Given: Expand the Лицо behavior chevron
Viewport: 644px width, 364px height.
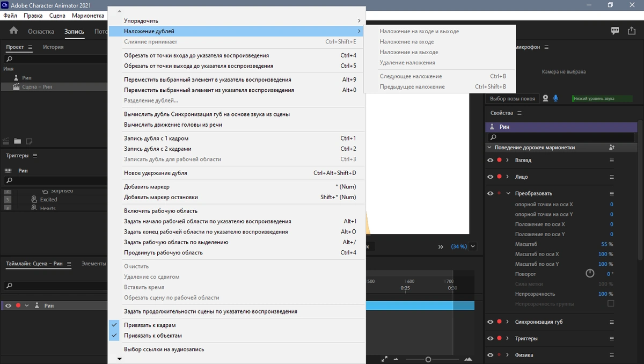Looking at the screenshot, I should 508,177.
